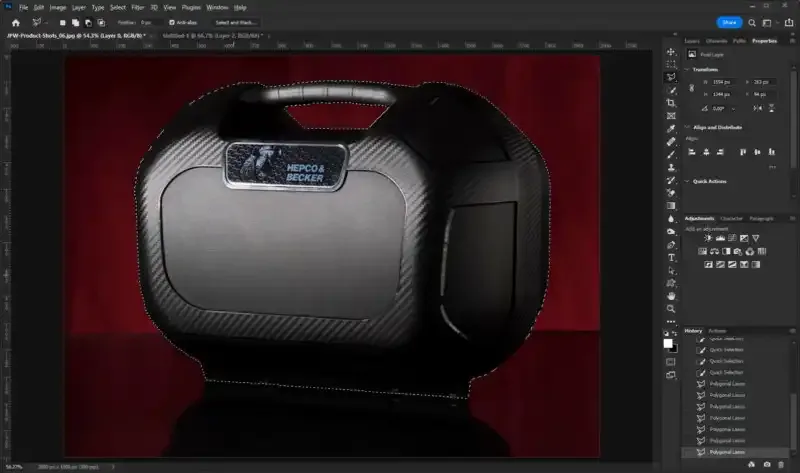Select the Move tool

pyautogui.click(x=671, y=51)
